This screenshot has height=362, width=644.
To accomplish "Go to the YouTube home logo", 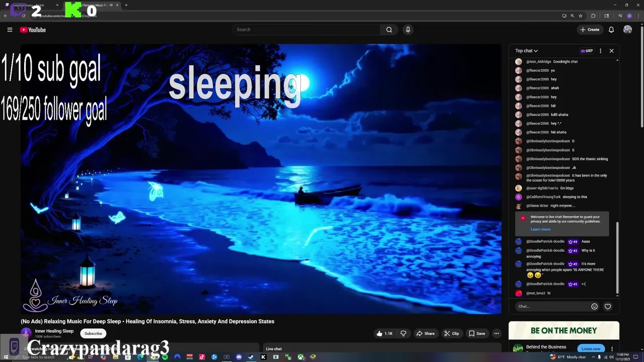I will pyautogui.click(x=33, y=30).
